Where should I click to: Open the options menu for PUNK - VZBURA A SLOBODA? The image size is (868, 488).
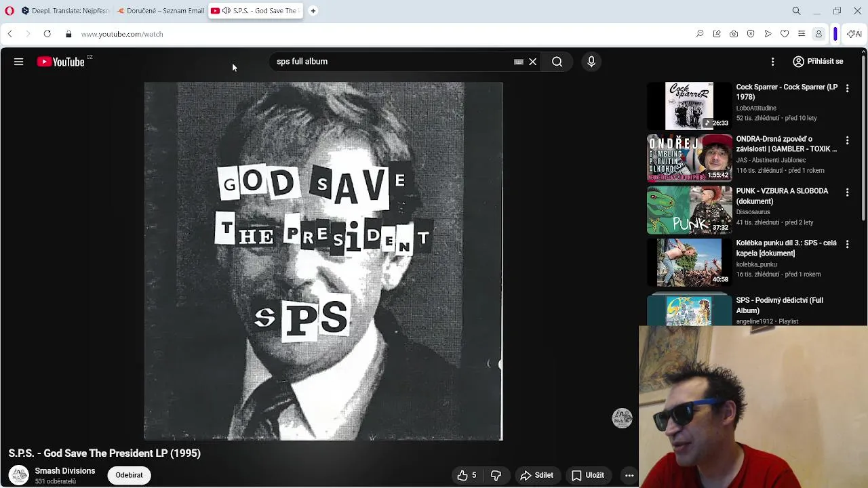tap(847, 192)
